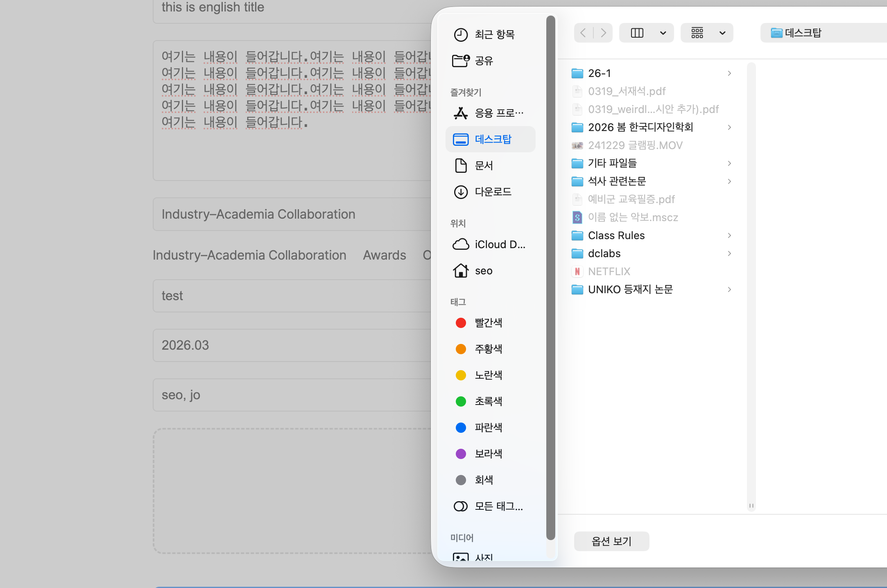Open the Class Rules folder
This screenshot has height=588, width=887.
coord(616,235)
